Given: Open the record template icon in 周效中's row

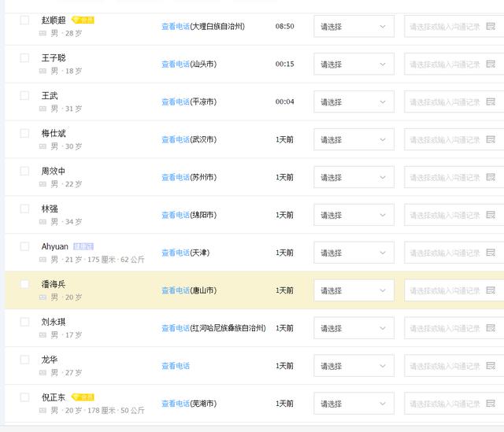Looking at the screenshot, I should (491, 177).
